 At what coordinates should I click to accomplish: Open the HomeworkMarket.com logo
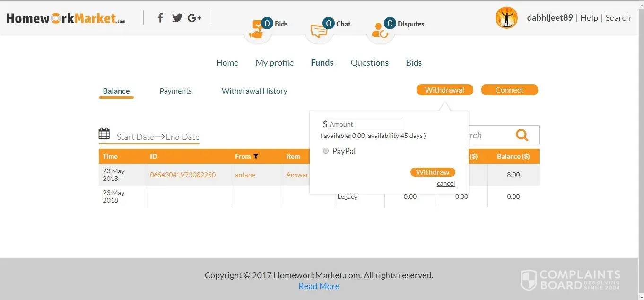coord(66,18)
